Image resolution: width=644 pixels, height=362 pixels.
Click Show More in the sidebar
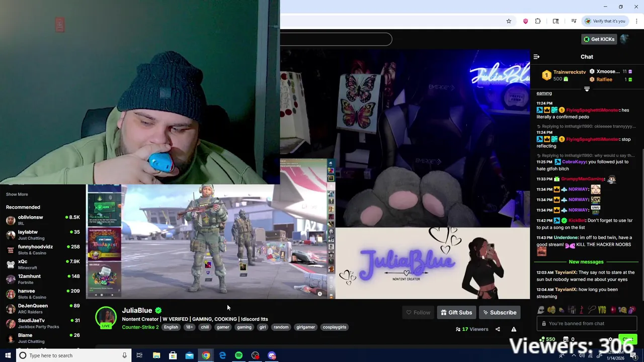[x=17, y=194]
